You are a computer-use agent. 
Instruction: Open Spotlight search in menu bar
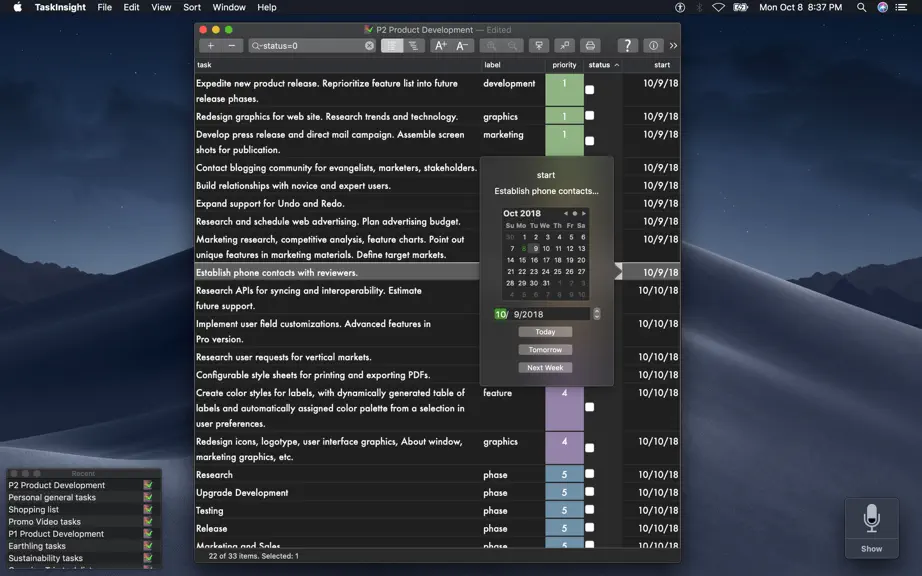click(861, 7)
